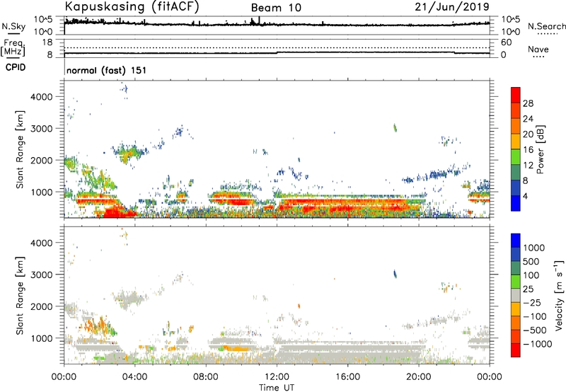Image resolution: width=566 pixels, height=392 pixels.
Task: Click the '16:00' time axis tick label
Action: 348,377
